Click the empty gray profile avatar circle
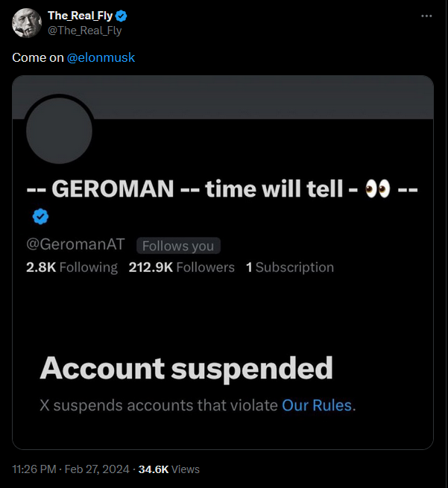Image resolution: width=448 pixels, height=488 pixels. pyautogui.click(x=59, y=130)
